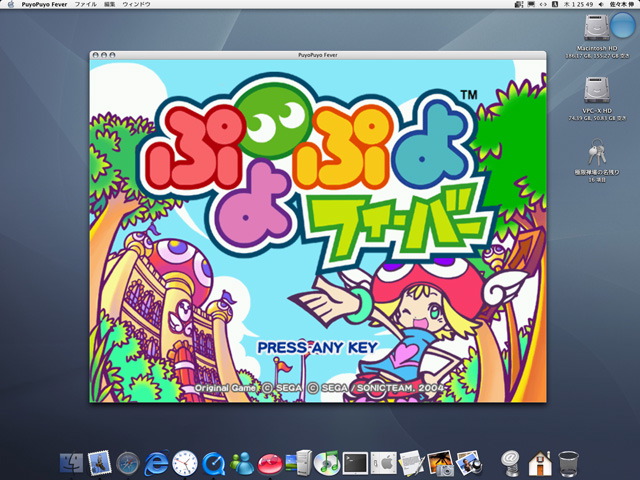Open the Home folder in Dock
The image size is (640, 480).
click(x=539, y=463)
